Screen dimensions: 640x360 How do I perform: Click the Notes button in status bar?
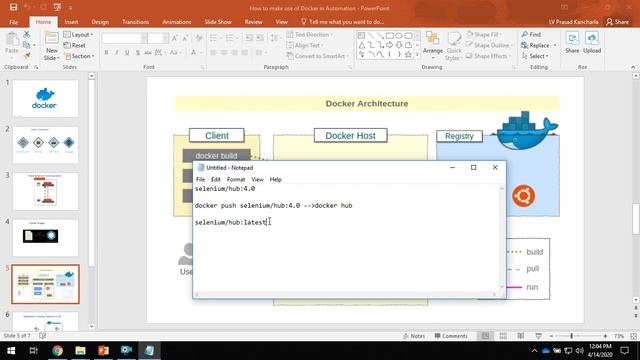pyautogui.click(x=414, y=336)
